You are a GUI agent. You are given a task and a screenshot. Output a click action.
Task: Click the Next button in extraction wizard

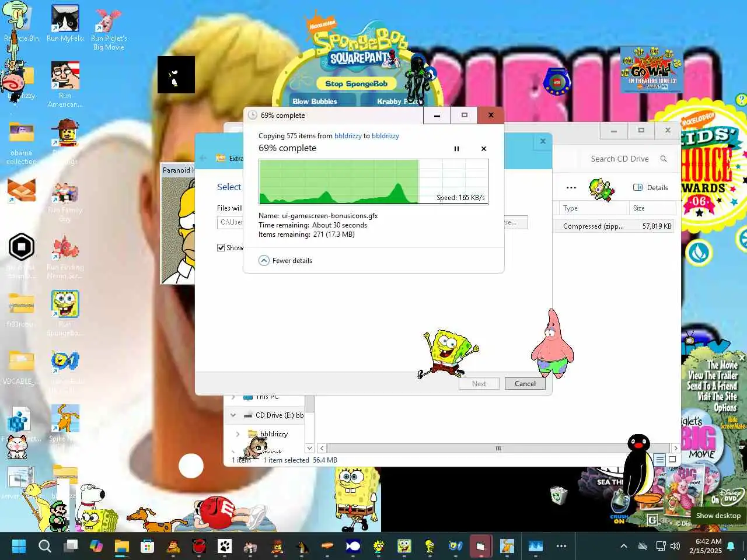(x=479, y=384)
